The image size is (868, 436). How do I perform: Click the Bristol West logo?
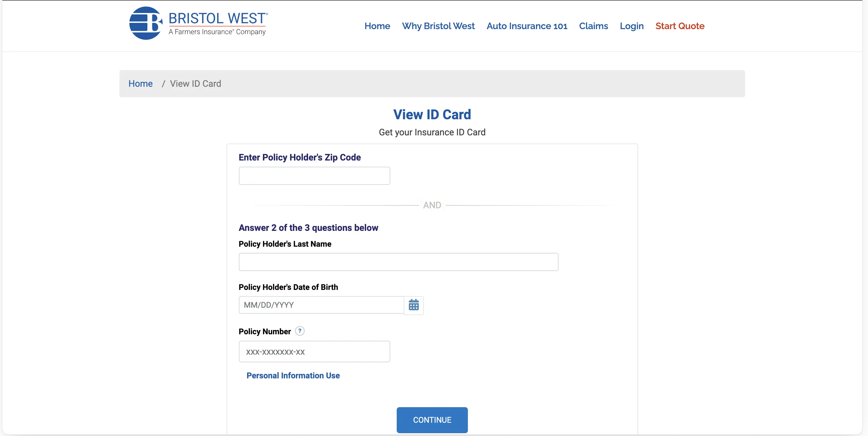pos(198,23)
